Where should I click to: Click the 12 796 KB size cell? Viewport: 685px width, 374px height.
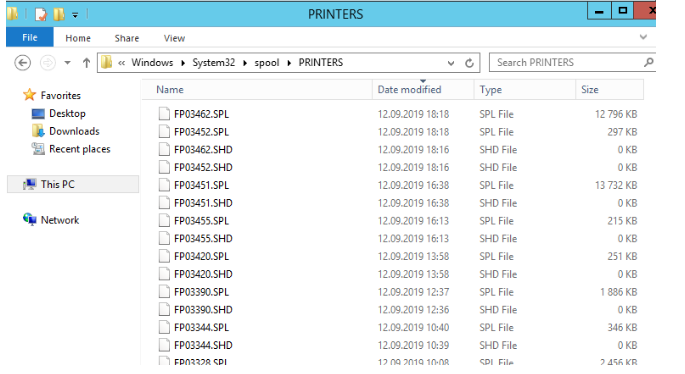(616, 114)
